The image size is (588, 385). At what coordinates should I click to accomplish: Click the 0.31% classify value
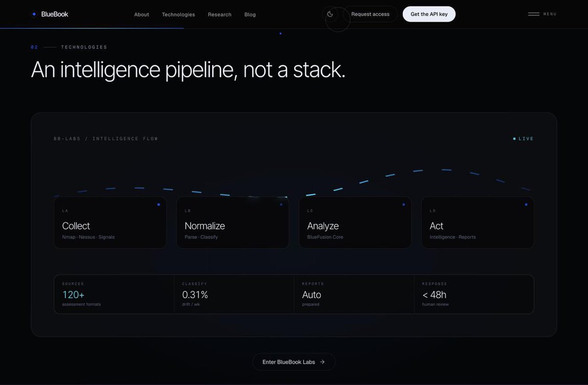click(195, 295)
